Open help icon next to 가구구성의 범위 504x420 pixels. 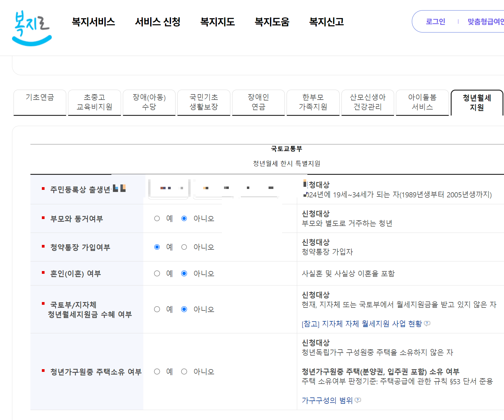click(x=358, y=400)
